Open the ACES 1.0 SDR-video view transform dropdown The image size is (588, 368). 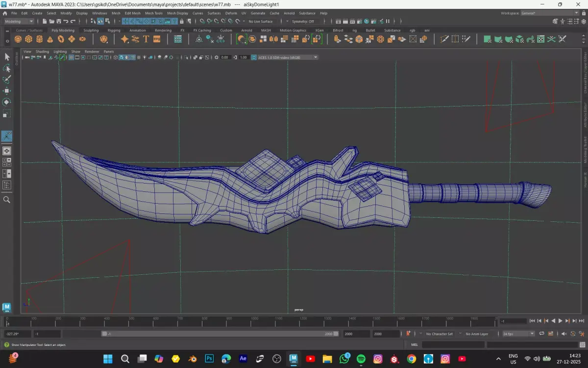click(285, 57)
